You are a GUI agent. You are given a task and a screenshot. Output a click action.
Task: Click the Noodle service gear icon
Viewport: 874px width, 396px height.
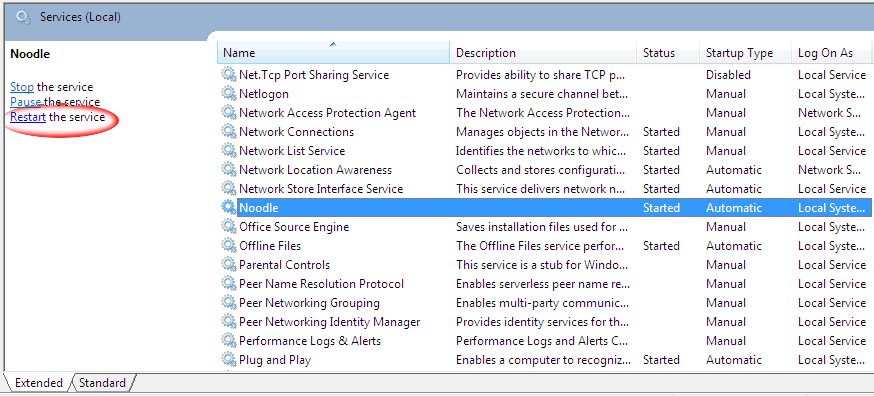(x=229, y=207)
